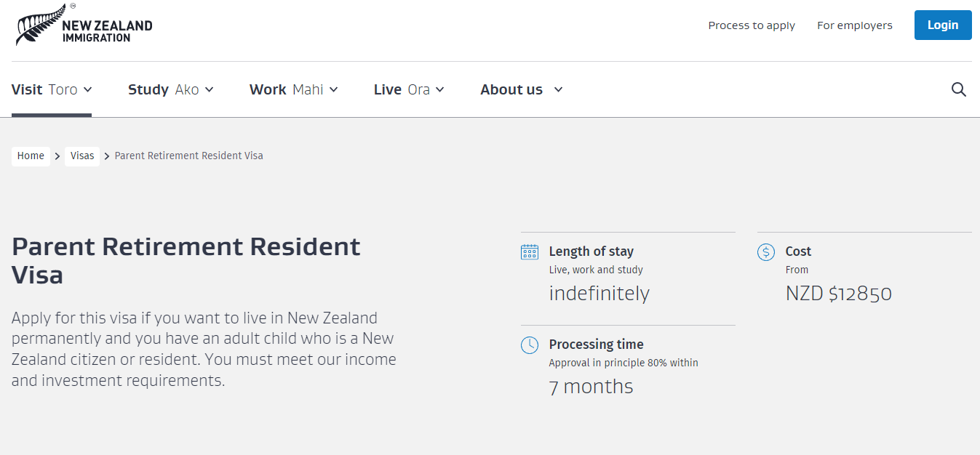Screen dimensions: 980x455
Task: Open the For employers link
Action: coord(854,25)
